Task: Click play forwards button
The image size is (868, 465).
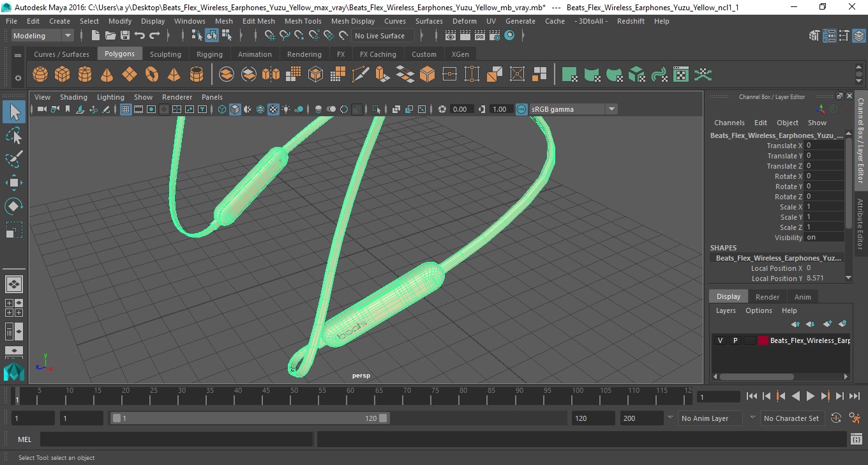Action: pos(810,396)
